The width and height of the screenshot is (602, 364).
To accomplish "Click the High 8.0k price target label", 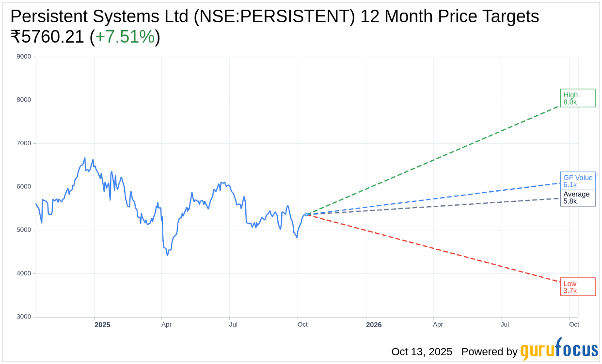I will click(x=577, y=98).
